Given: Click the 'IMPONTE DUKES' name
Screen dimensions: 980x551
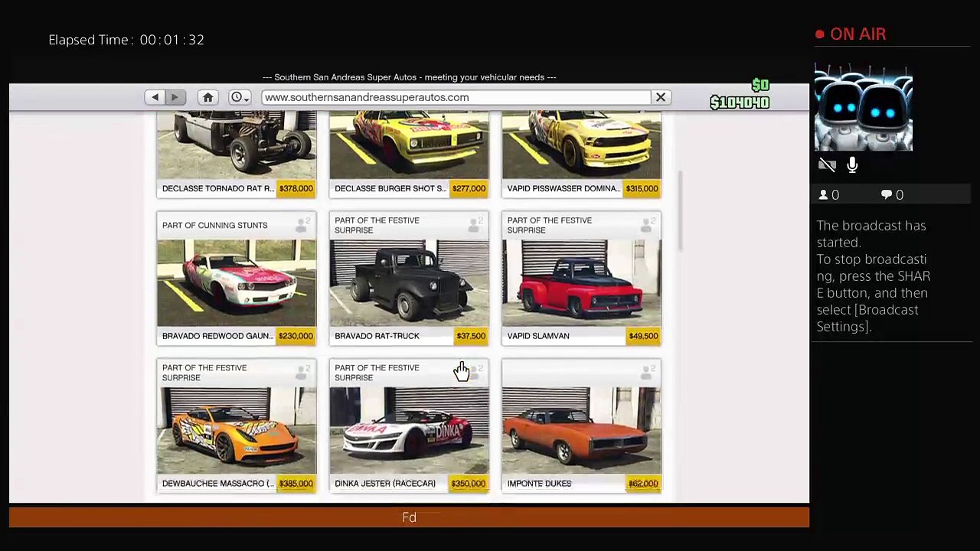Looking at the screenshot, I should tap(539, 484).
